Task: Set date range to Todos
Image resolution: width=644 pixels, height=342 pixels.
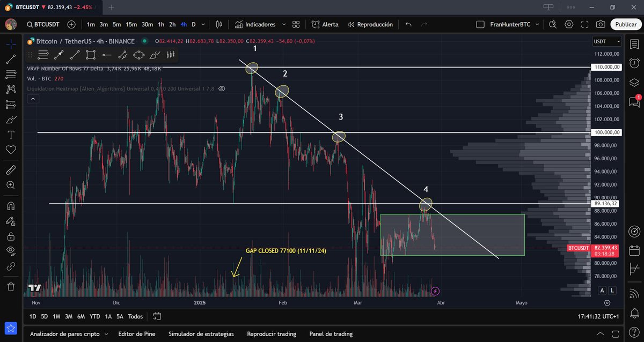Action: (136, 316)
